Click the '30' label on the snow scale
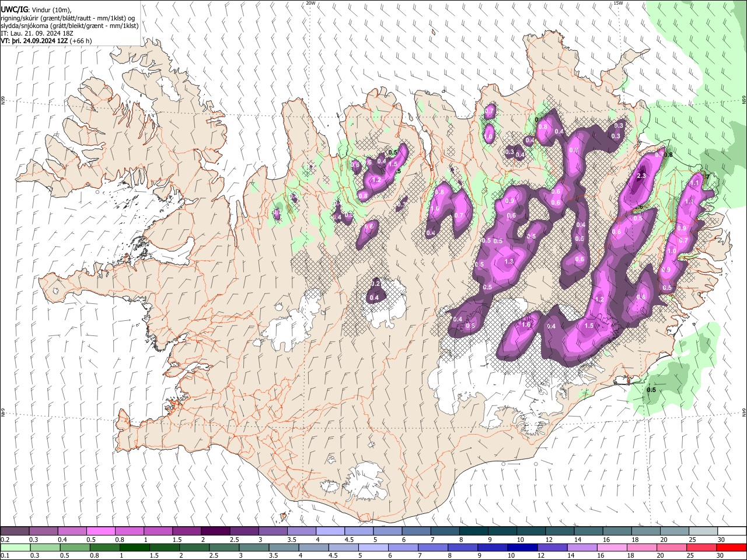Image resolution: width=747 pixels, height=560 pixels. (x=721, y=540)
